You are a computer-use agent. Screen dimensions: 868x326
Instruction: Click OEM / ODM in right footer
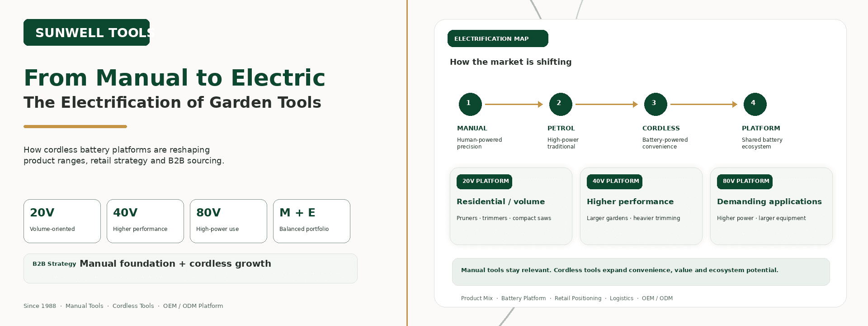pos(657,298)
